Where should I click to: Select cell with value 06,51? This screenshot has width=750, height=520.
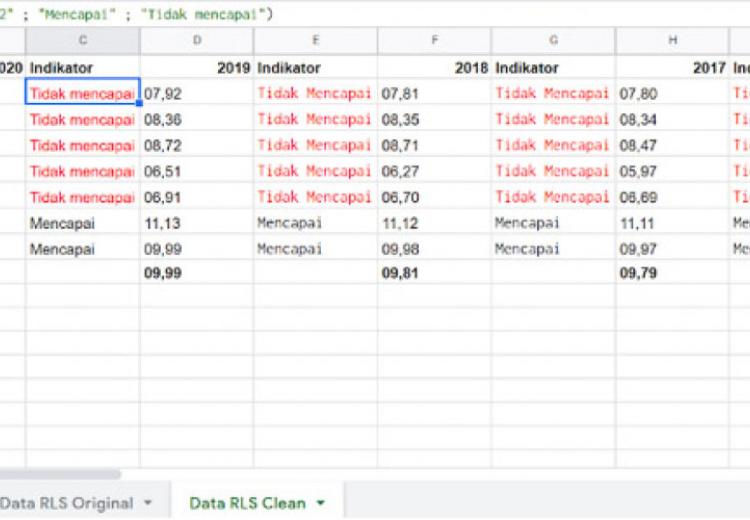click(197, 171)
